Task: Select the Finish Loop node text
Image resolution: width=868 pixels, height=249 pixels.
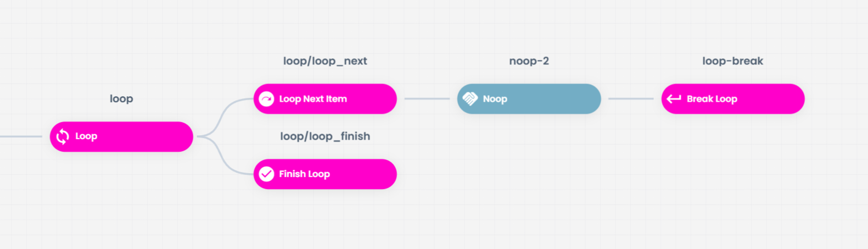Action: (x=304, y=174)
